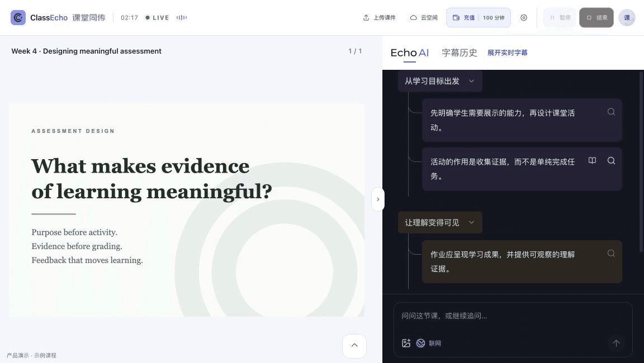Image resolution: width=644 pixels, height=363 pixels.
Task: Click the slide preview thumbnail
Action: 187,209
